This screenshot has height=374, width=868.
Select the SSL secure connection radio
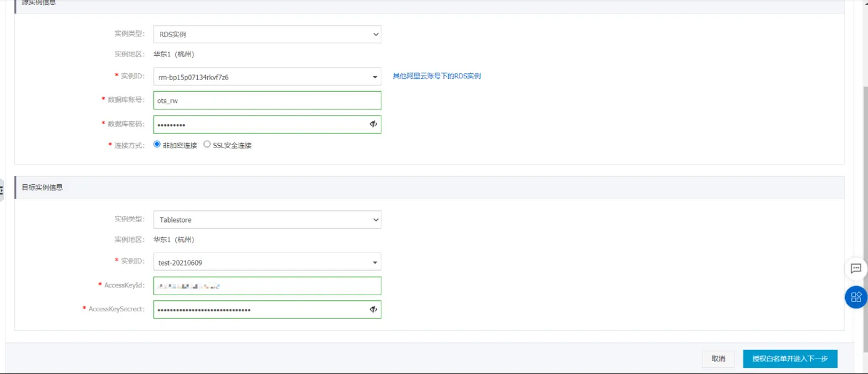(207, 145)
